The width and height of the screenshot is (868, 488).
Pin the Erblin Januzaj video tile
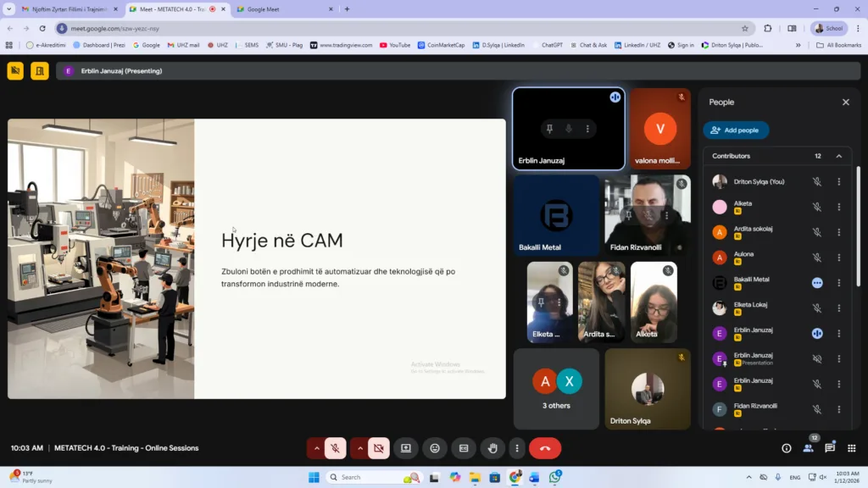pyautogui.click(x=549, y=129)
